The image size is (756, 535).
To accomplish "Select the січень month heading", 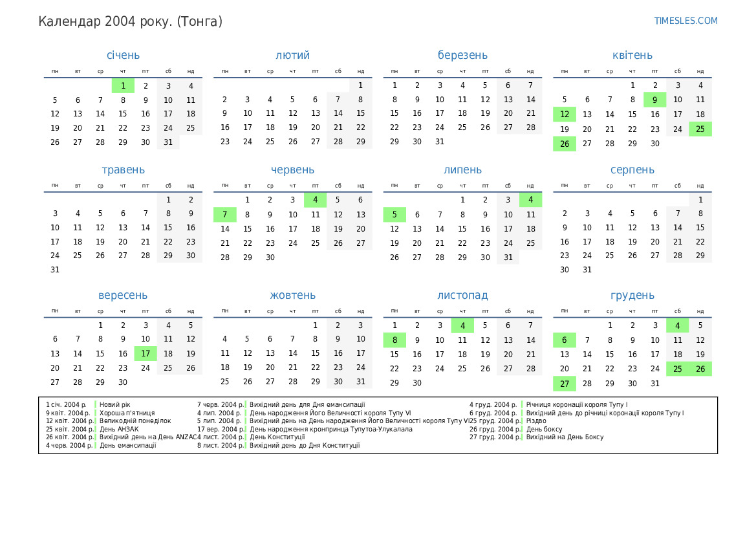I will [x=123, y=55].
